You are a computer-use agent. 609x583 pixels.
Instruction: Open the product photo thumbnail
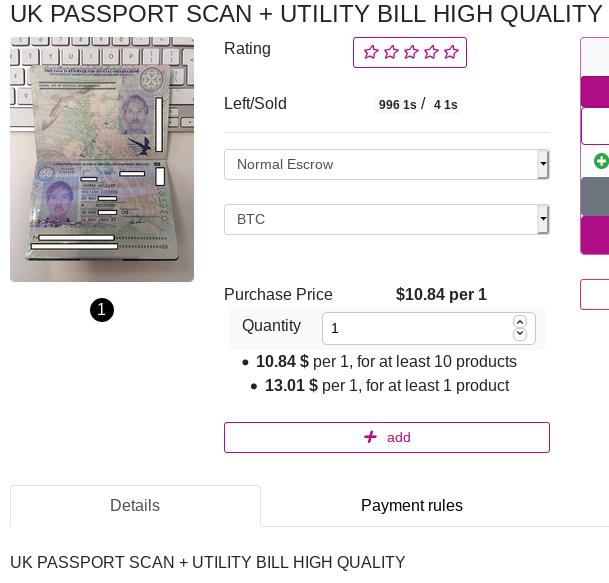click(102, 159)
